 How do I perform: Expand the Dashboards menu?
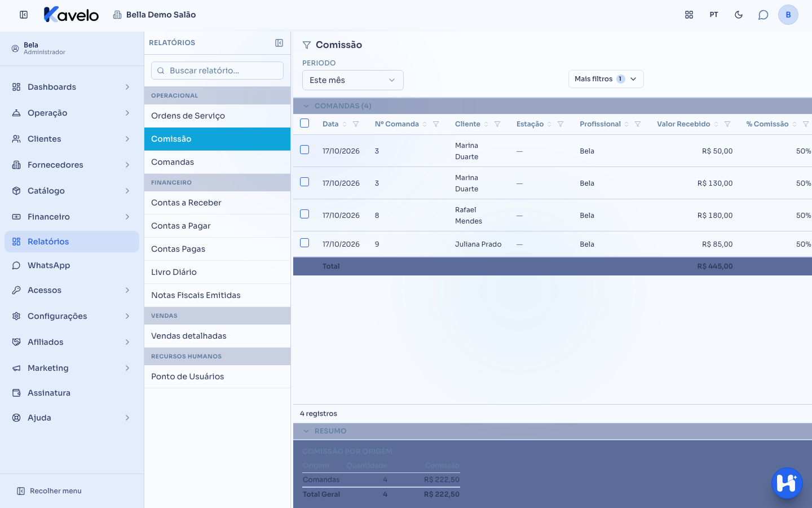72,87
